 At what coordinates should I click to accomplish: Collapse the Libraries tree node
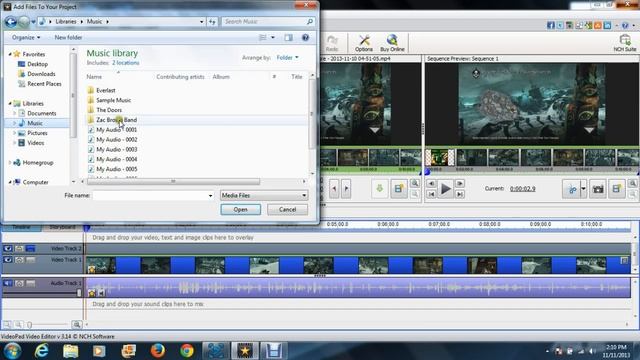[x=10, y=104]
